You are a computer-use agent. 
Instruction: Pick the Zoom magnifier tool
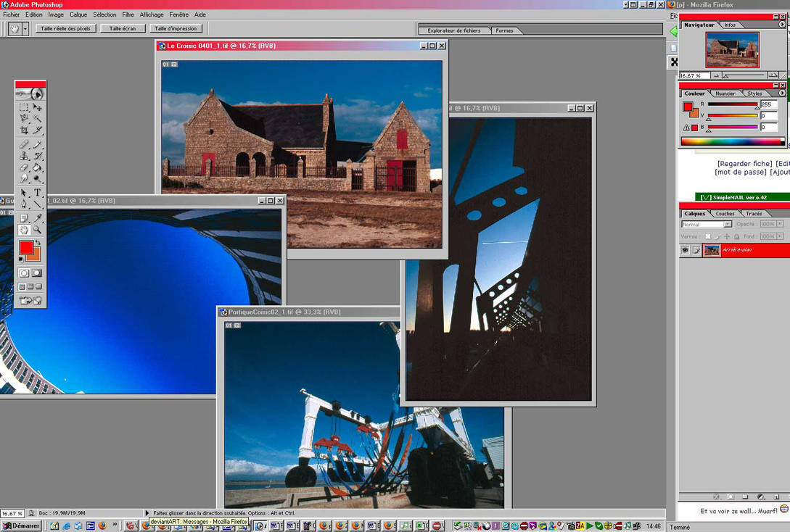37,230
